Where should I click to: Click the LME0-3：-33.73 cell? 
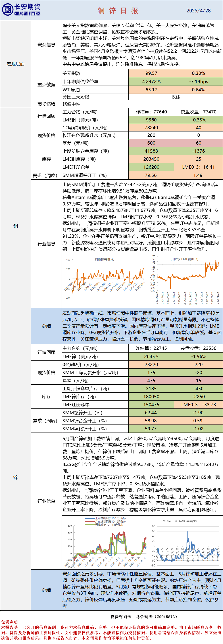pyautogui.click(x=198, y=404)
